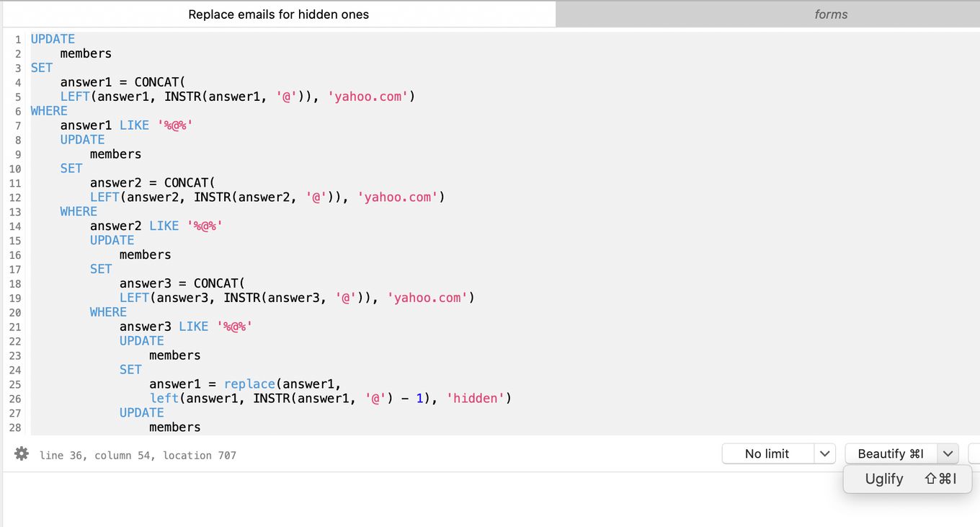The height and width of the screenshot is (527, 980).
Task: Click 'answer3 LIKE' on line 21
Action: [x=164, y=327]
